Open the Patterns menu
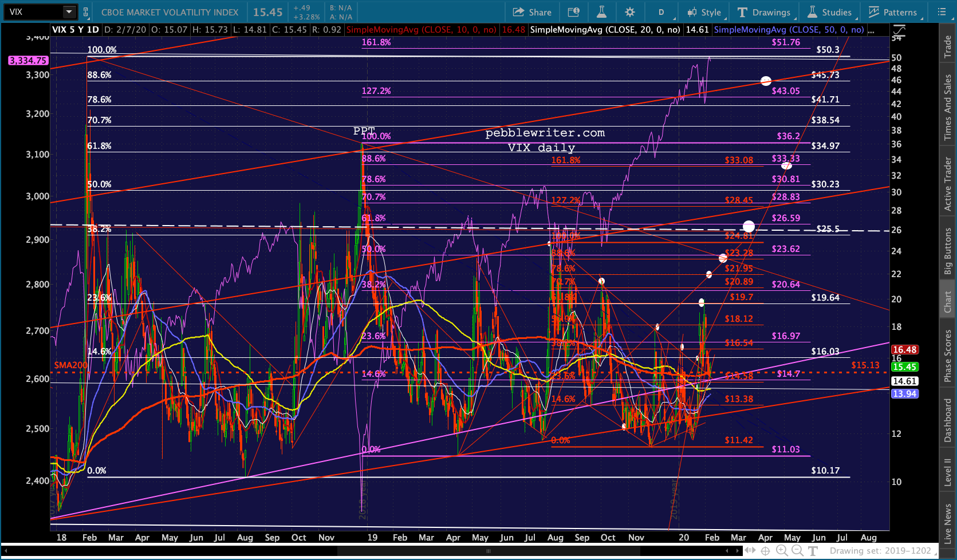This screenshot has height=560, width=957. point(893,12)
